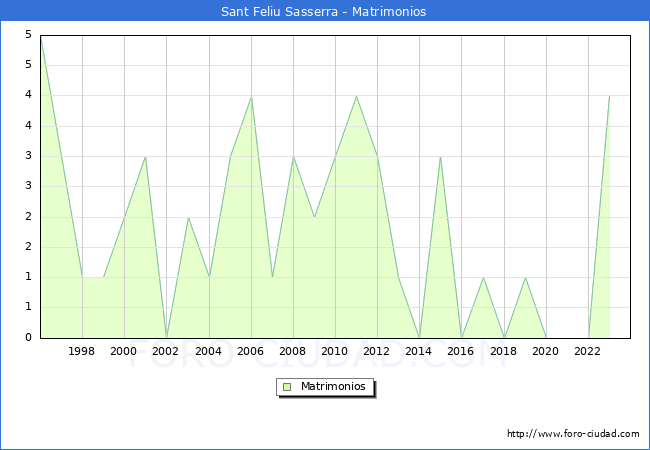Screen dimensions: 650x450
Task: Click the 'Matrimonios' legend label
Action: 333,386
